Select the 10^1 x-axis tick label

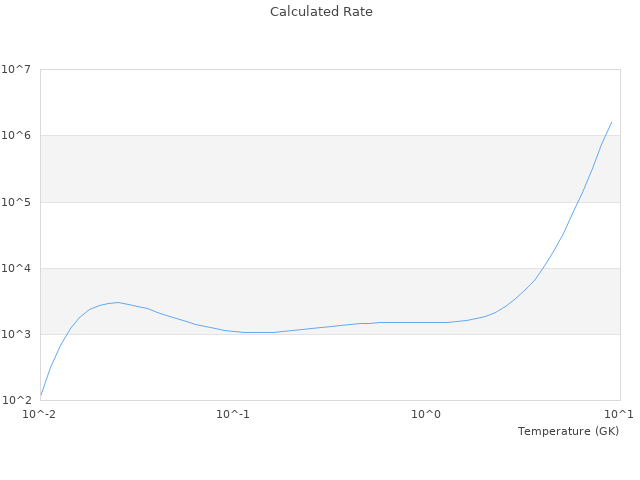tap(619, 414)
